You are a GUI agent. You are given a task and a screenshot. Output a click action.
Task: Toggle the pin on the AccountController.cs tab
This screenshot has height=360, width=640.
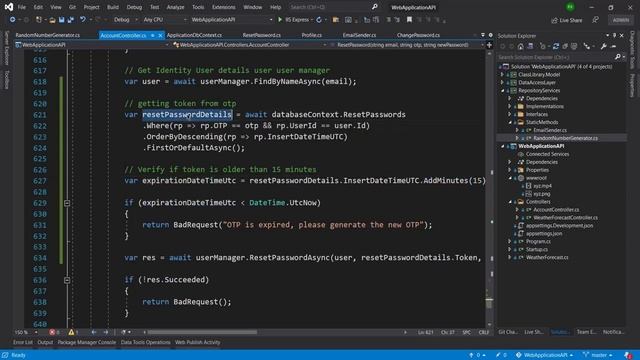coord(153,35)
